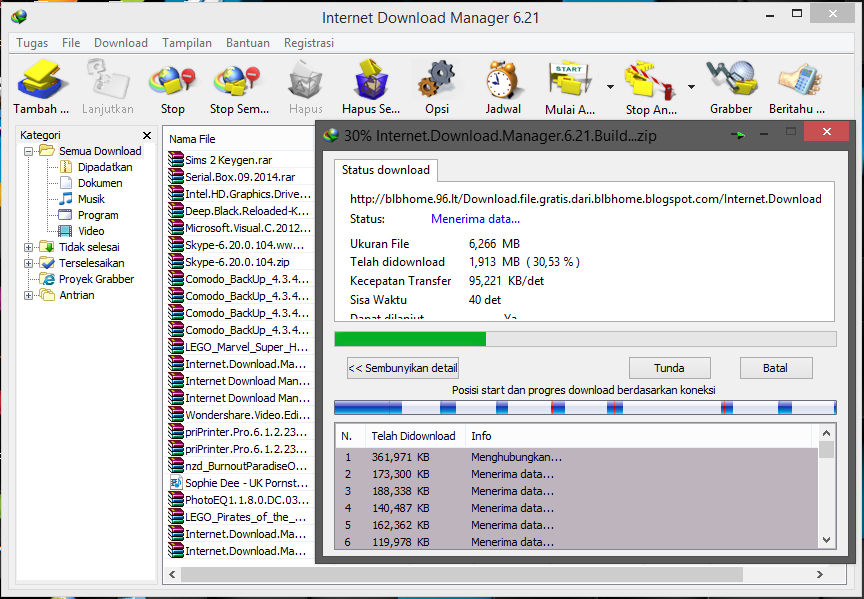Viewport: 864px width, 599px height.
Task: Click the horizontal scrollbar left arrow
Action: (172, 574)
